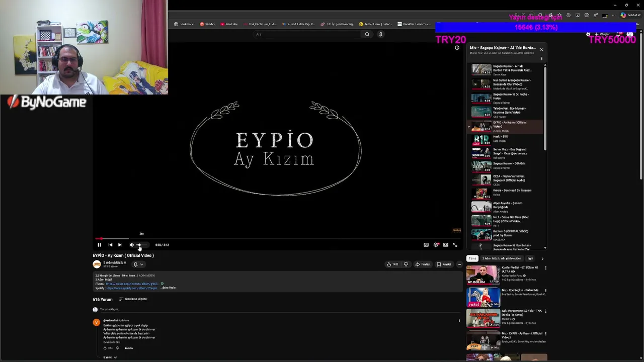Play 'Alper Ayyıldız - Şansım Karıştığında' playlist item
The image size is (644, 362).
(x=506, y=207)
